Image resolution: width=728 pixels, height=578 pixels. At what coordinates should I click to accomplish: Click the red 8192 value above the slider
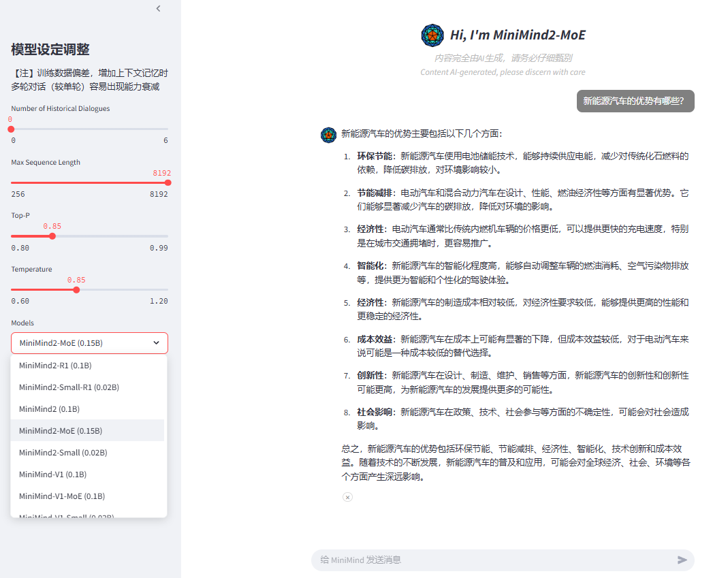(162, 173)
